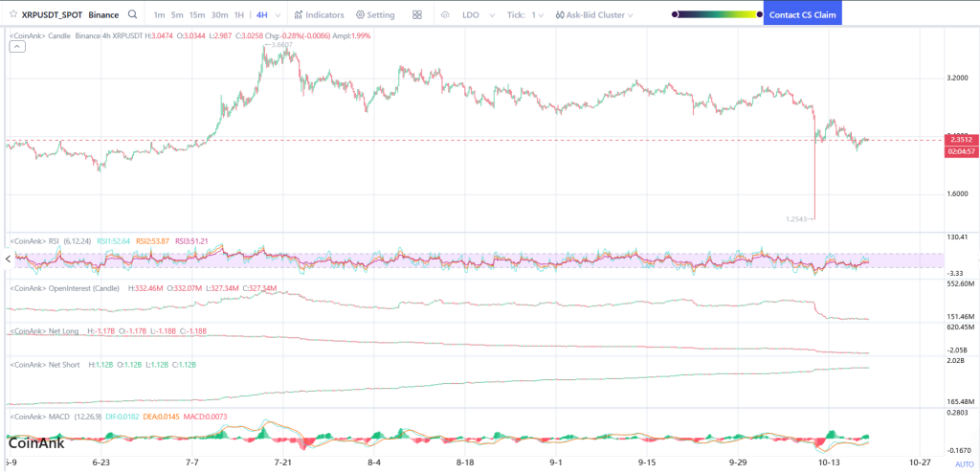980x474 pixels.
Task: Open the symbol search magnifier
Action: (132, 14)
